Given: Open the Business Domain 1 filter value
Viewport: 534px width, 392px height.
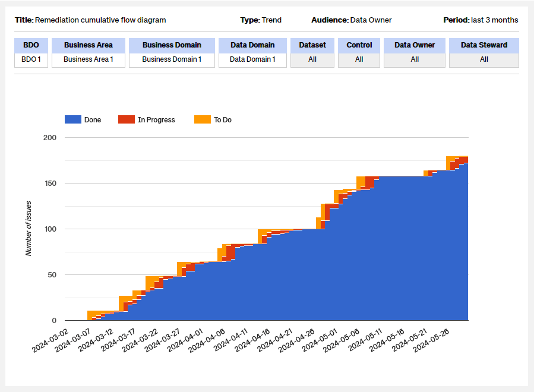Looking at the screenshot, I should (172, 59).
